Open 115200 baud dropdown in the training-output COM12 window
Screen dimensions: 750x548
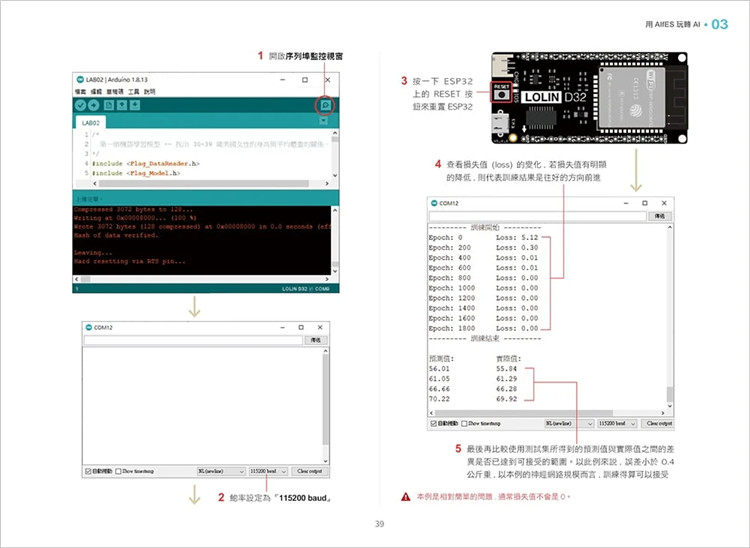click(x=617, y=423)
